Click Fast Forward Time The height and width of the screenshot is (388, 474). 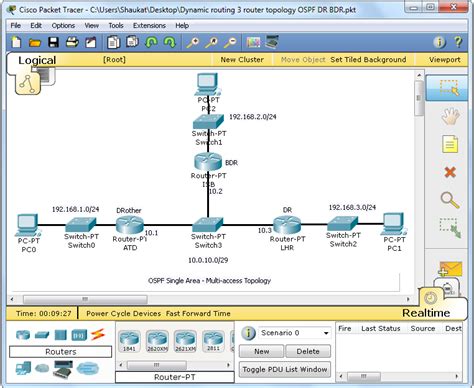198,313
